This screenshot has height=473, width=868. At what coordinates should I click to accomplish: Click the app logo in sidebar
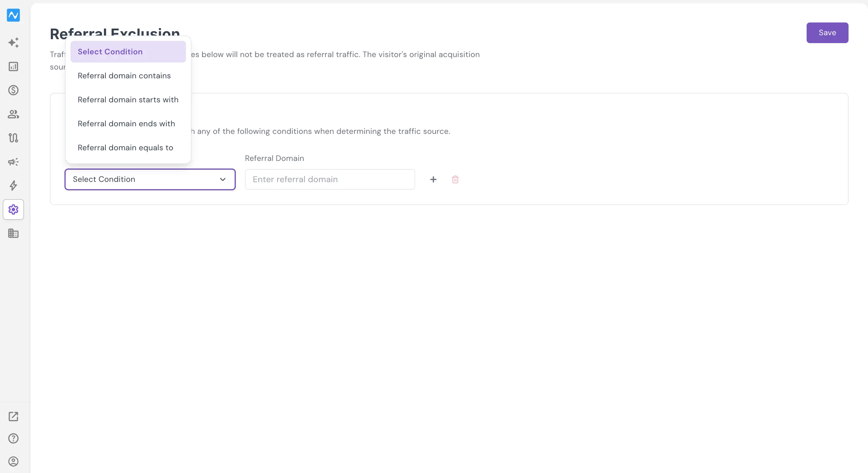point(13,15)
